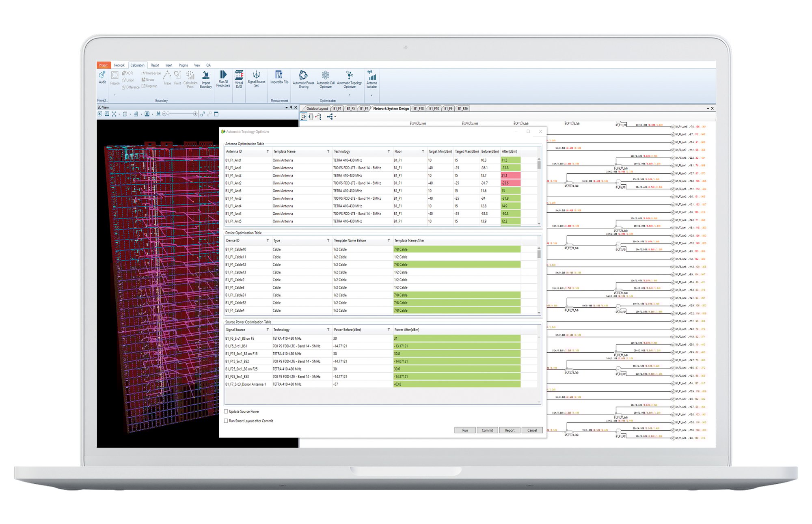This screenshot has width=812, height=524.
Task: Expand the Region tool dropdown arrow
Action: [115, 95]
